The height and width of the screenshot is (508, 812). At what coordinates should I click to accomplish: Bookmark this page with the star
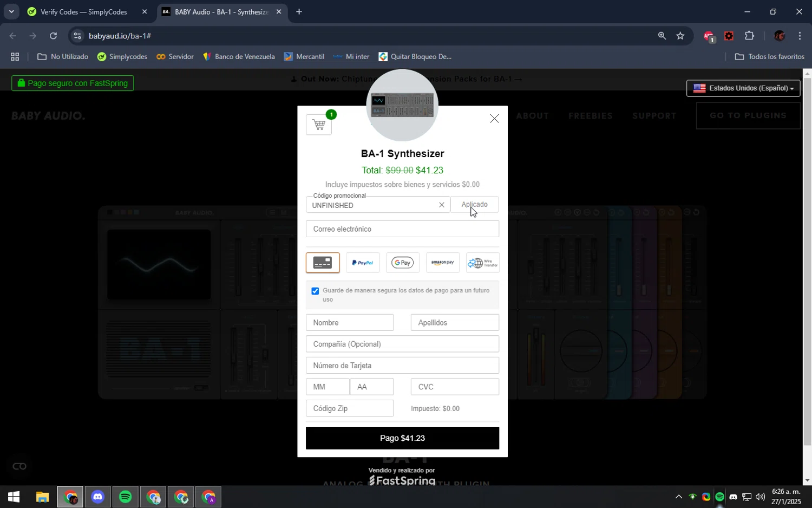point(680,36)
